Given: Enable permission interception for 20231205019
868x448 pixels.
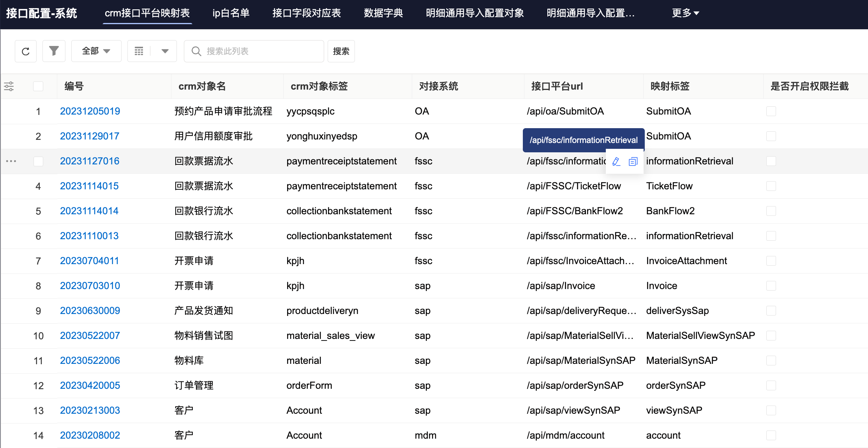Looking at the screenshot, I should (771, 111).
